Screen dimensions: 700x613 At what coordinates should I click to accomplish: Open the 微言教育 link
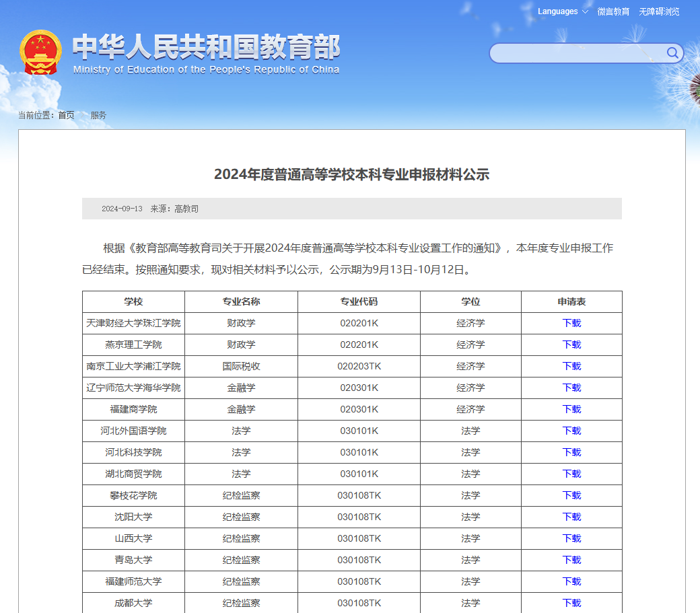point(613,11)
